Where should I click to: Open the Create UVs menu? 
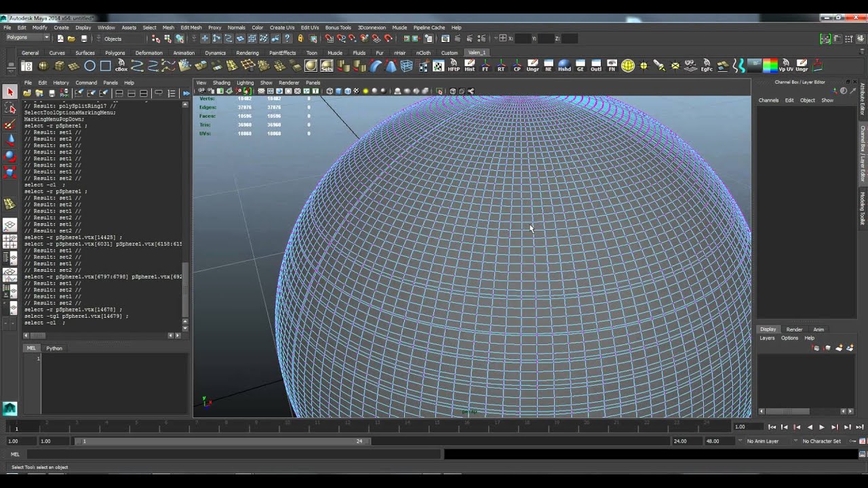pos(282,28)
